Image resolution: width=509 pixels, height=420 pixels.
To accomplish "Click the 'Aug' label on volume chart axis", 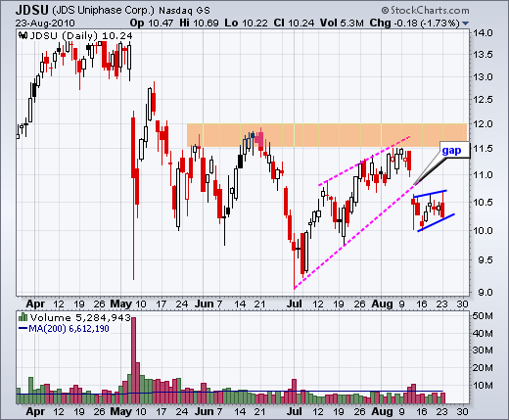I will coord(382,411).
